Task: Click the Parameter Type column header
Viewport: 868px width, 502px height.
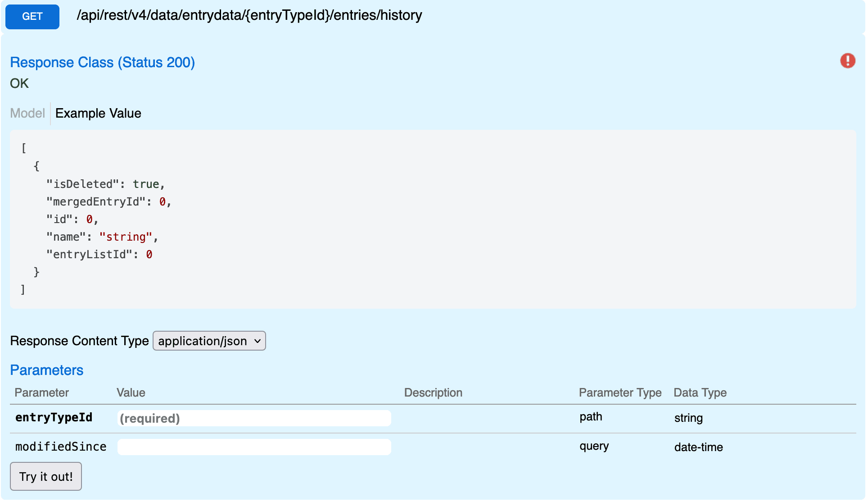Action: (x=620, y=392)
